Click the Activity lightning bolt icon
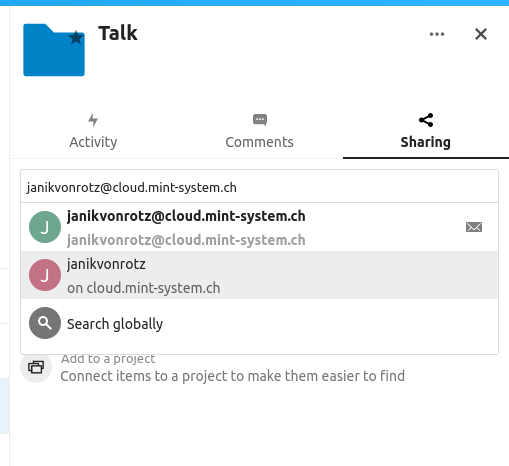509x466 pixels. coord(93,120)
